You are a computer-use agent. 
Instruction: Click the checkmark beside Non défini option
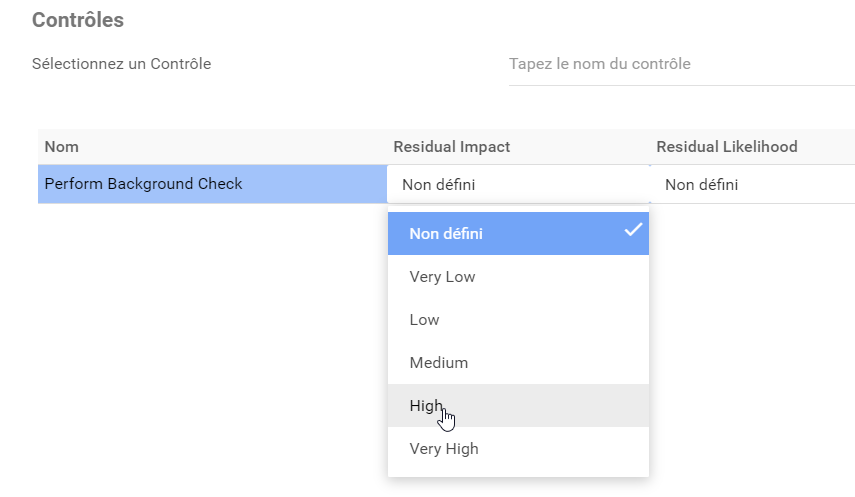632,230
